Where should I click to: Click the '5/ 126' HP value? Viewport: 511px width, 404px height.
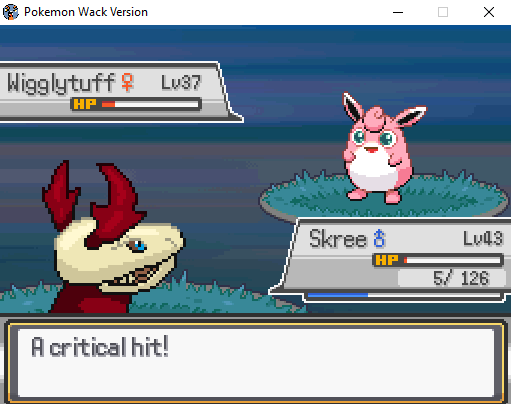[461, 278]
